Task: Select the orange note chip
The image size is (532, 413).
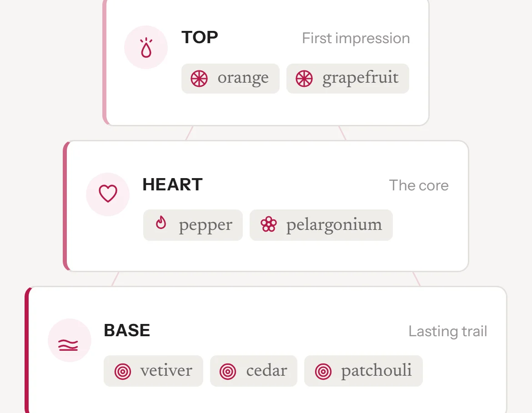Action: [x=231, y=79]
